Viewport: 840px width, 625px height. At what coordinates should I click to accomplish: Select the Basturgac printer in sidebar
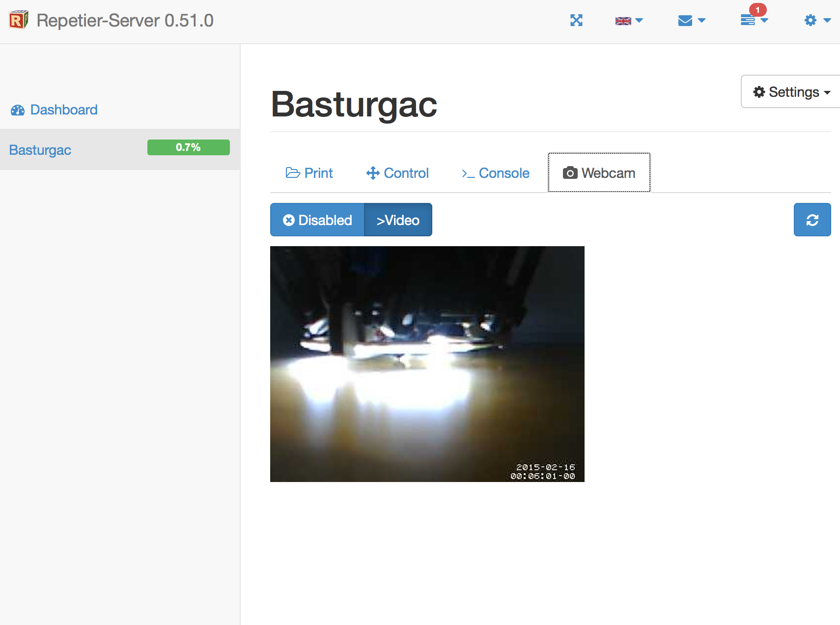pos(40,150)
